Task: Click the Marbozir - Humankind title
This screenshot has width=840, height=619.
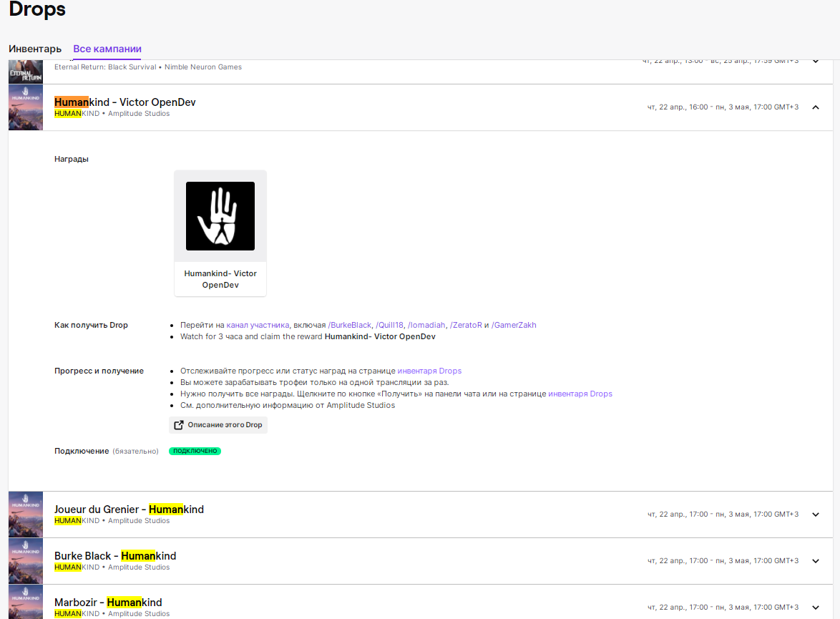Action: point(108,603)
